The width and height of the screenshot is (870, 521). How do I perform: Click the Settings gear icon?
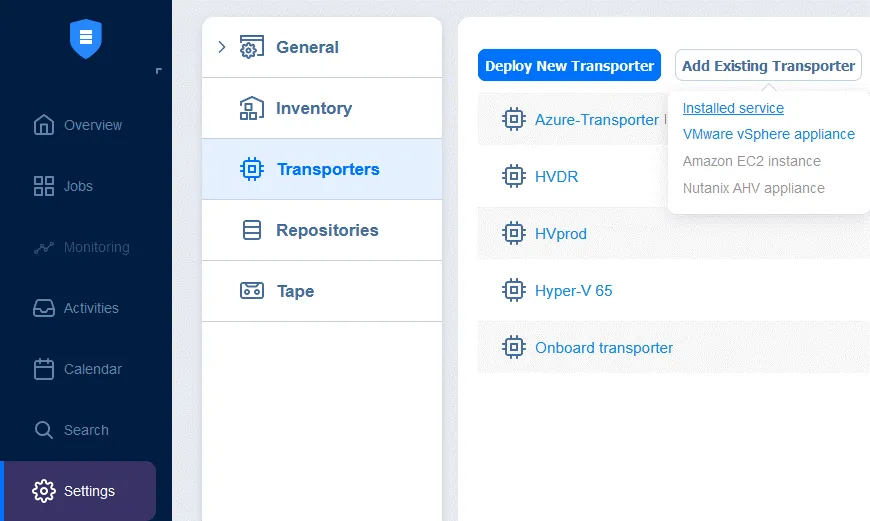(44, 491)
